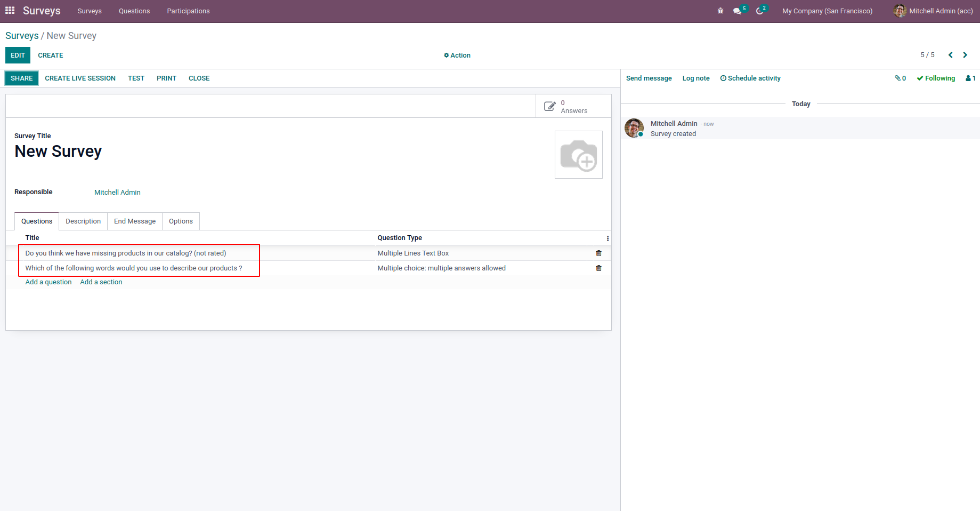View the 0 Answers stat button
The width and height of the screenshot is (980, 511).
point(573,107)
